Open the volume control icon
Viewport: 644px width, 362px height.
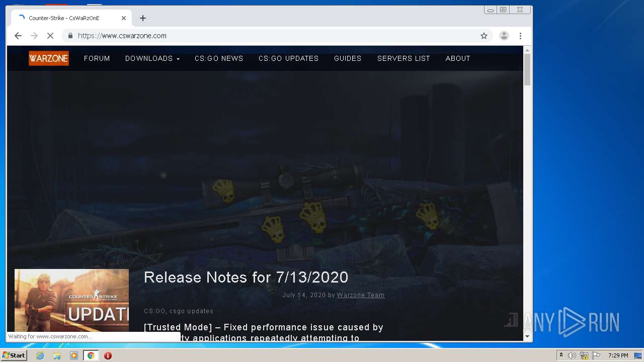pyautogui.click(x=572, y=355)
